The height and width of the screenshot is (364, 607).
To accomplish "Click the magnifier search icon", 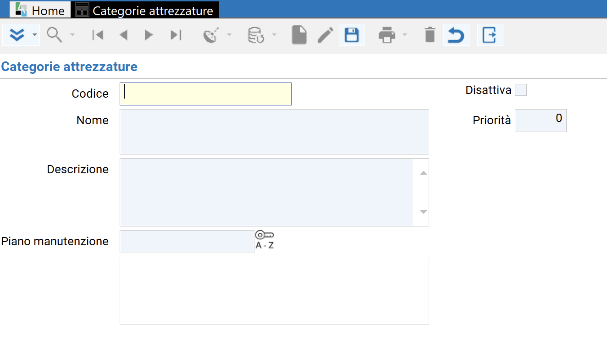I will tap(55, 35).
